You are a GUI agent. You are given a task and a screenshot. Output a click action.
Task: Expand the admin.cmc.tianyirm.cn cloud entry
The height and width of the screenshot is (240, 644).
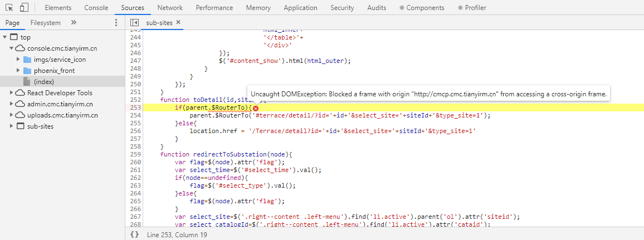tap(12, 104)
